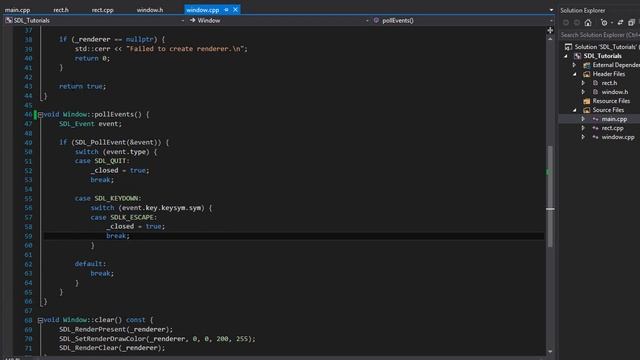Select main.cpp in Solution Explorer

tap(614, 119)
